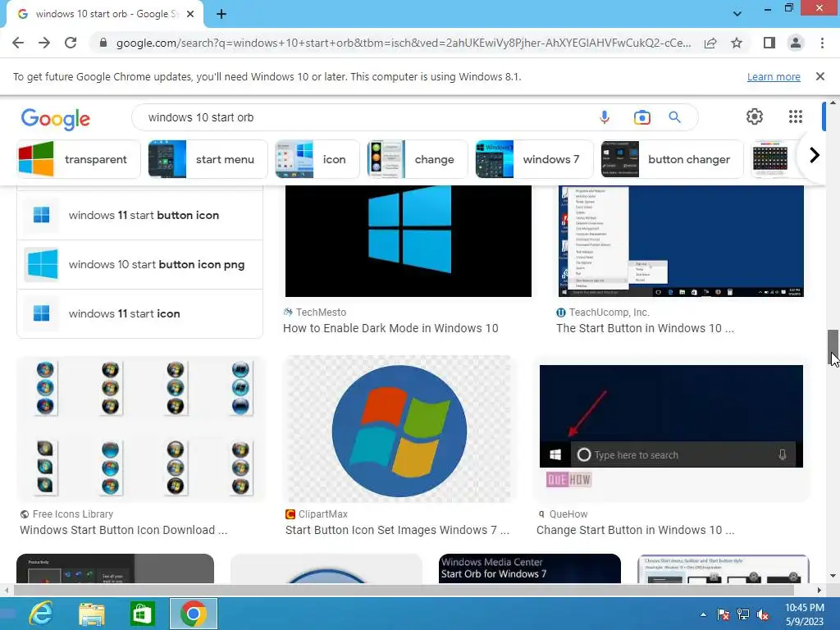Launch Internet Explorer from taskbar
The image size is (840, 630).
(x=41, y=614)
